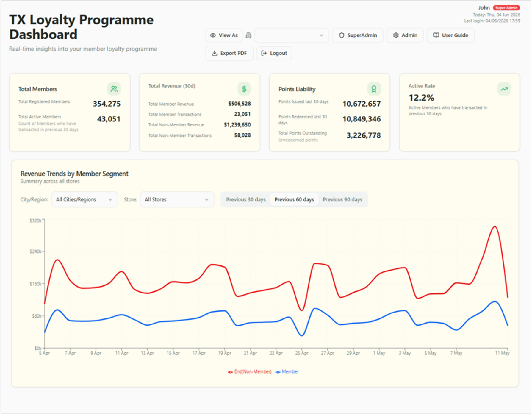Click the 25 Apr axis label
Screen dimensions: 532x414
302,353
